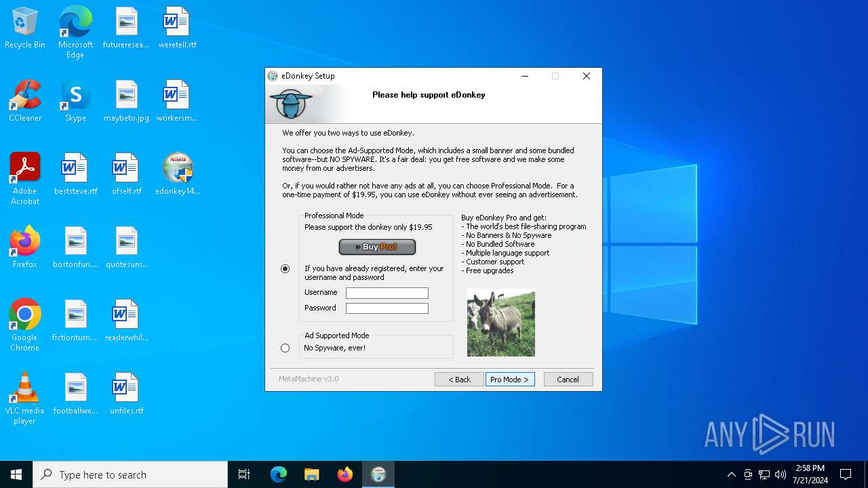Image resolution: width=868 pixels, height=488 pixels.
Task: Click the Password input field
Action: [x=387, y=308]
